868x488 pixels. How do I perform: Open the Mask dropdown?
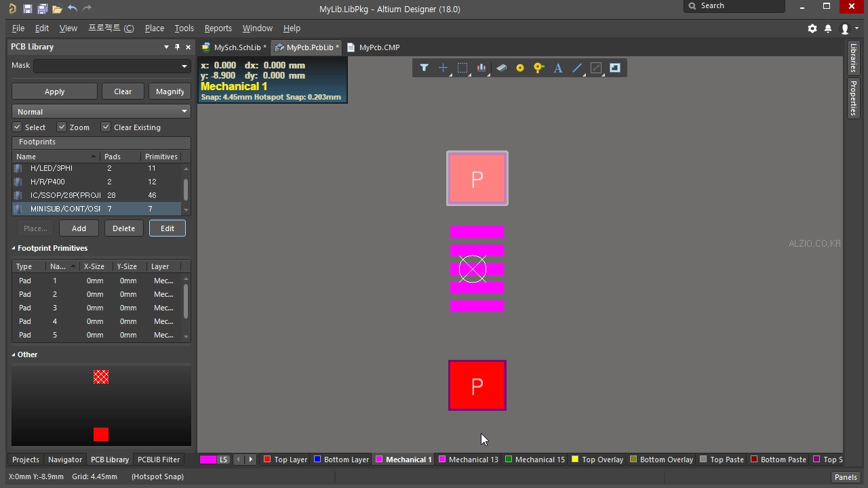[184, 66]
